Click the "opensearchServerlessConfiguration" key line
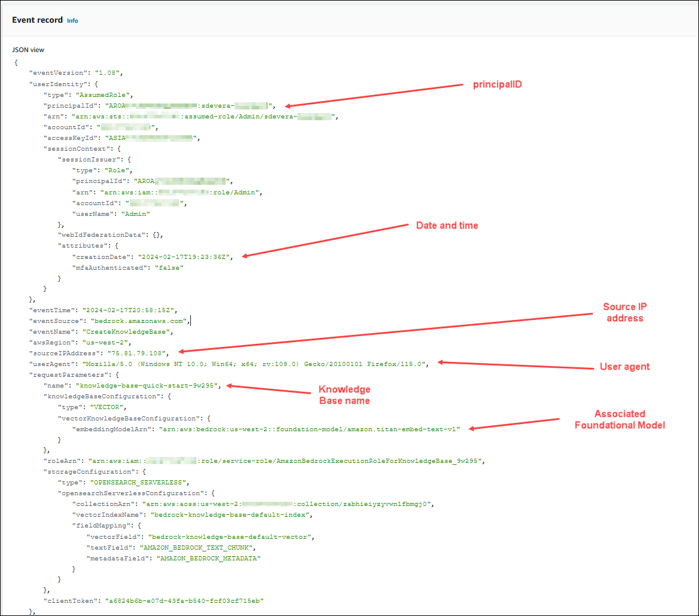 [136, 493]
